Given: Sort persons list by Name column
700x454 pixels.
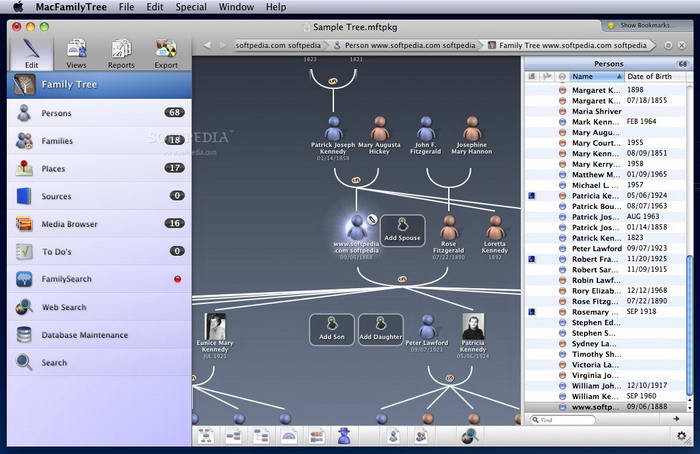Looking at the screenshot, I should 593,76.
